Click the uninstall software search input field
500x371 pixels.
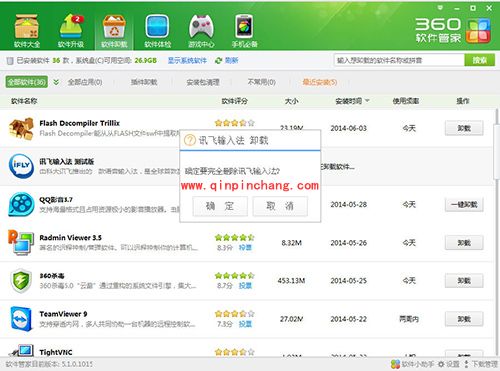coord(399,60)
